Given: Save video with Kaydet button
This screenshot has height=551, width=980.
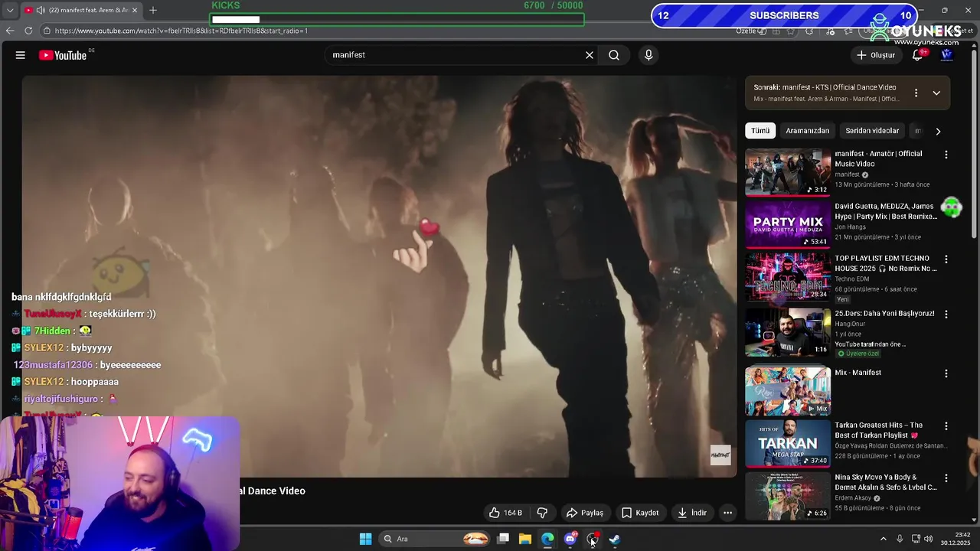Looking at the screenshot, I should pos(640,513).
